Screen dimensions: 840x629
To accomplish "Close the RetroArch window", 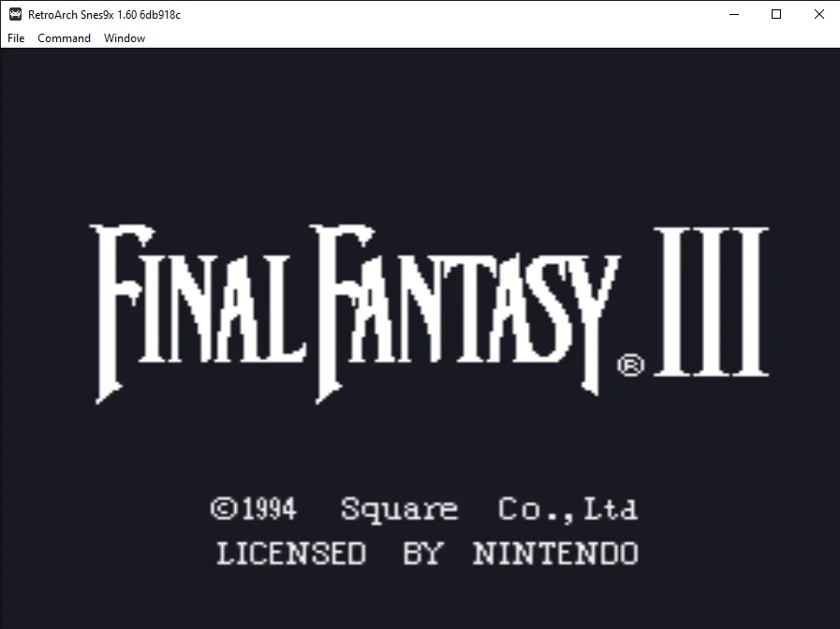I will click(819, 14).
